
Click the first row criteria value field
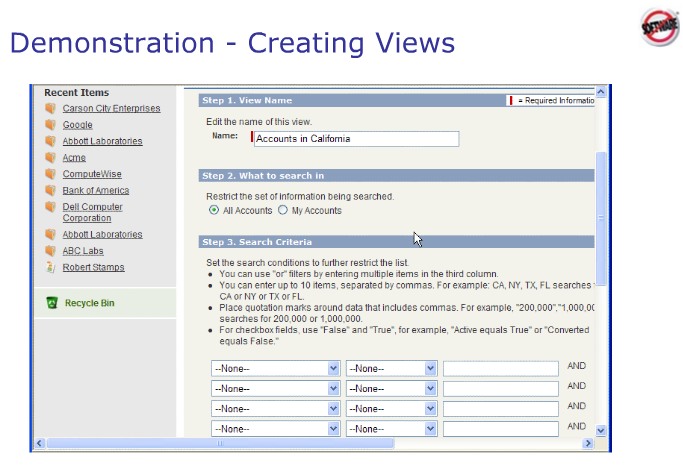(x=500, y=368)
